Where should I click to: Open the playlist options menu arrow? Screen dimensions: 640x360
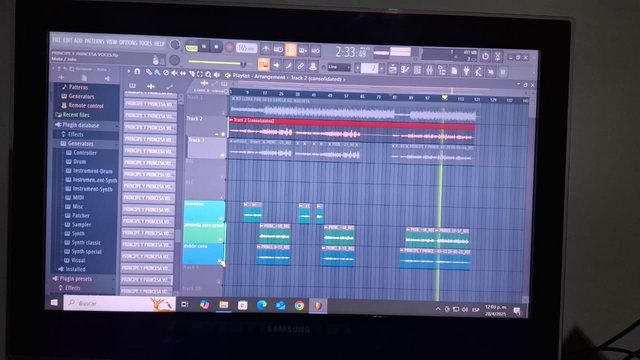(x=129, y=71)
